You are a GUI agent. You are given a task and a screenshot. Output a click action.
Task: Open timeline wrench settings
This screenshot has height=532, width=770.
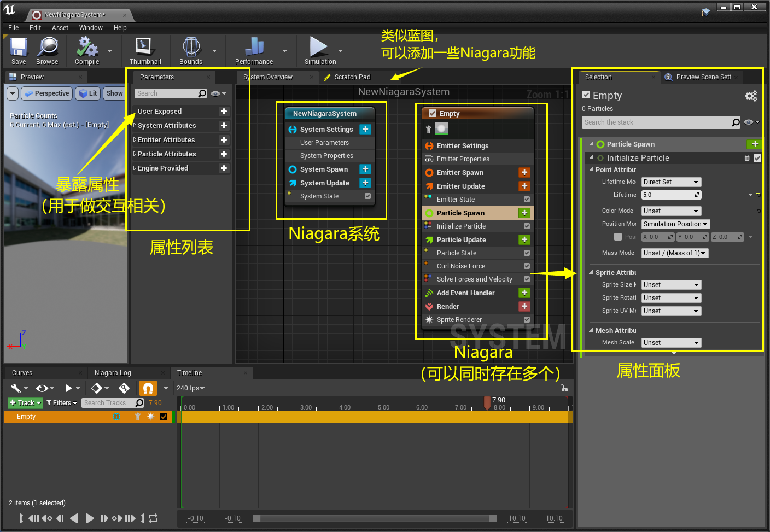tap(16, 388)
